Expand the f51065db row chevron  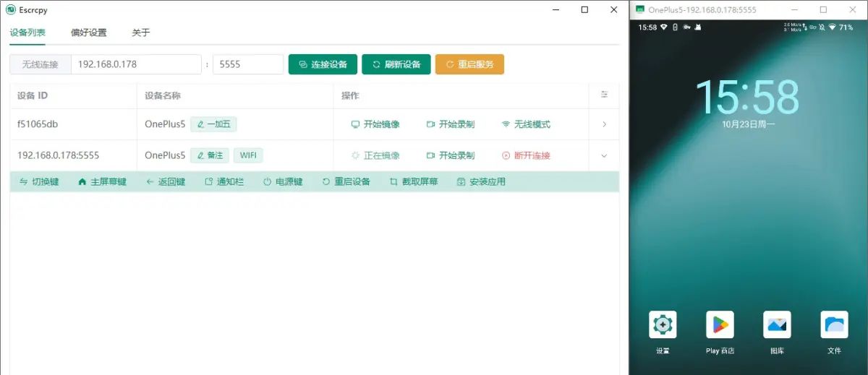pos(605,124)
